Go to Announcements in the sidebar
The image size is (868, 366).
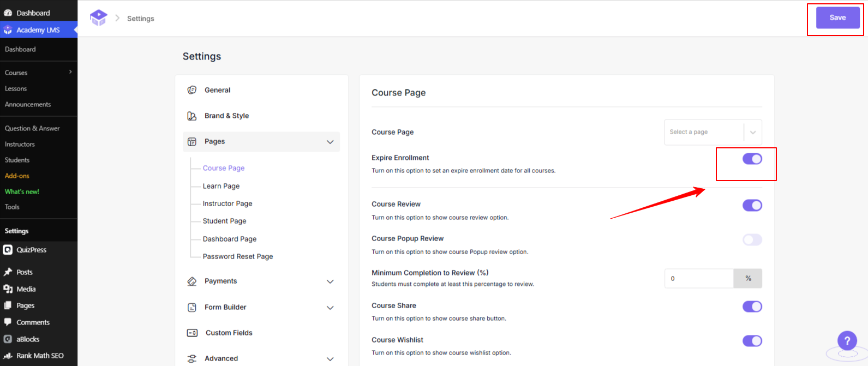pyautogui.click(x=28, y=104)
